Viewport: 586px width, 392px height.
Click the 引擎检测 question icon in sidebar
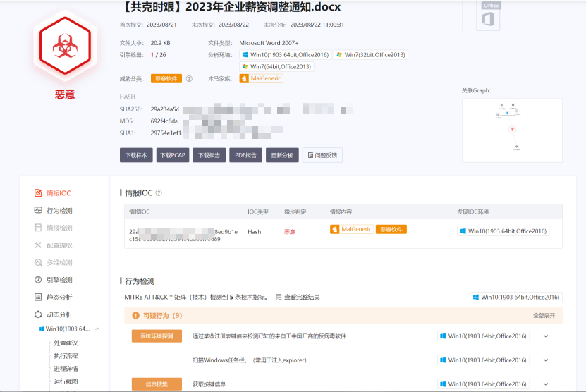click(x=39, y=280)
